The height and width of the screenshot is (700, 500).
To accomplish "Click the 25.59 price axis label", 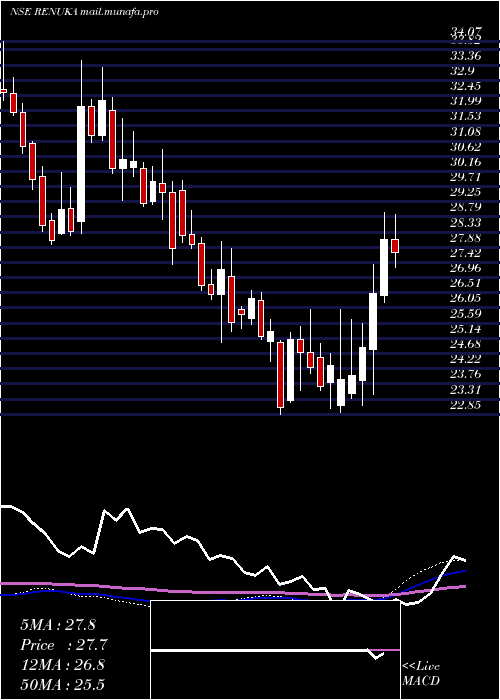I will point(466,313).
